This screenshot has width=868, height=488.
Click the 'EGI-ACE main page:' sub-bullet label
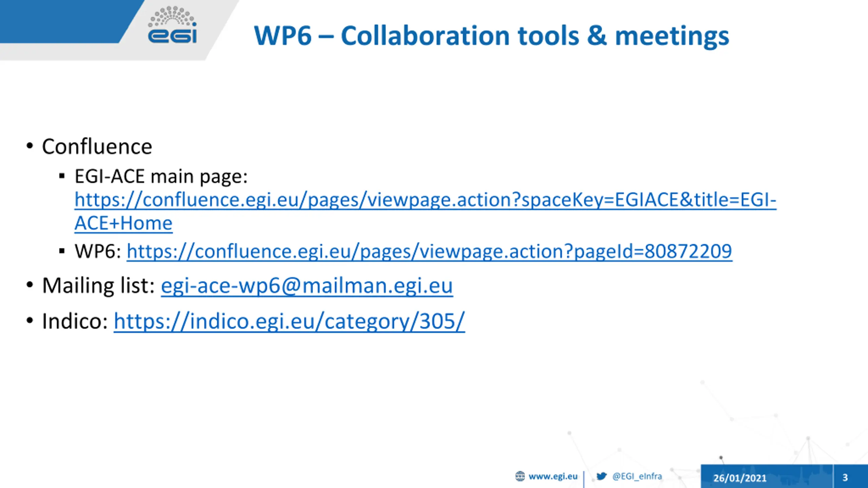tap(161, 177)
